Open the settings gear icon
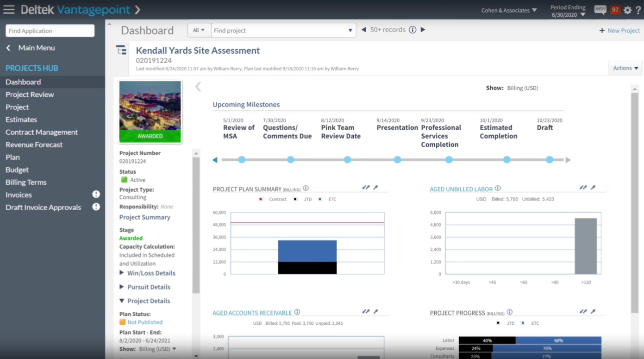 coord(627,10)
